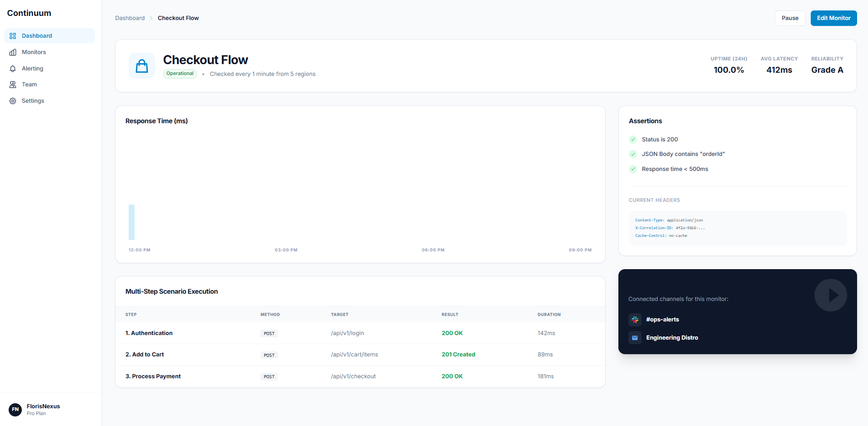Click the Dashboard grid icon in sidebar
The image size is (868, 426).
tap(13, 36)
